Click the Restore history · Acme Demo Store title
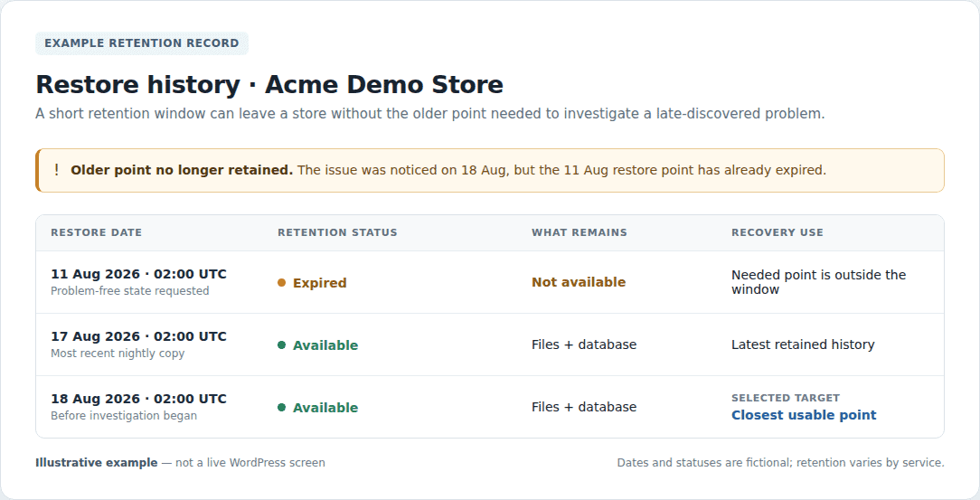The height and width of the screenshot is (500, 980). click(269, 84)
